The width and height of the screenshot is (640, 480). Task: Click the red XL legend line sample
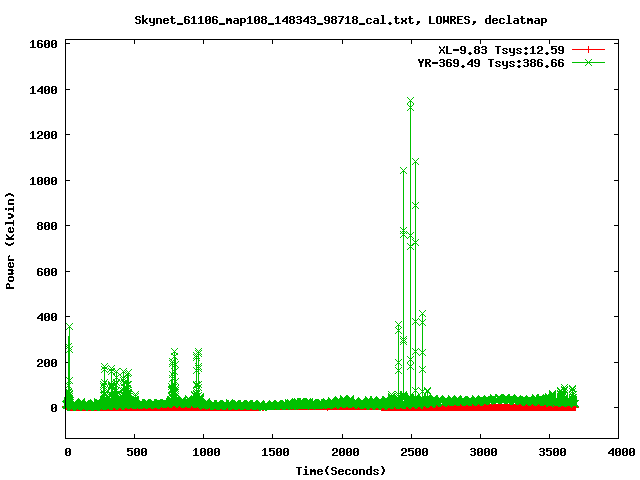point(589,49)
